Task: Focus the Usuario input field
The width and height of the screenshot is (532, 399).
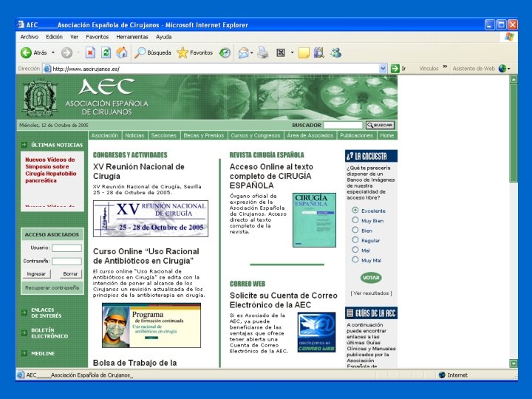Action: click(x=66, y=248)
